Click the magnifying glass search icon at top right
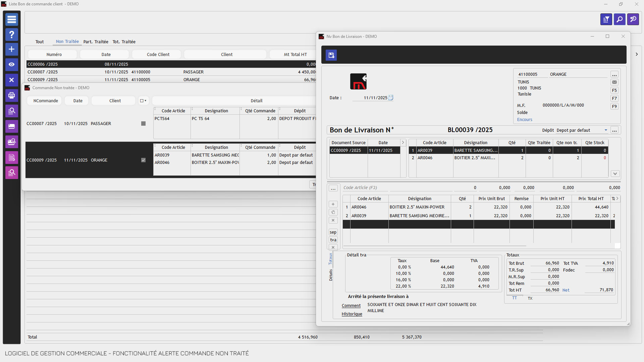 pos(620,19)
